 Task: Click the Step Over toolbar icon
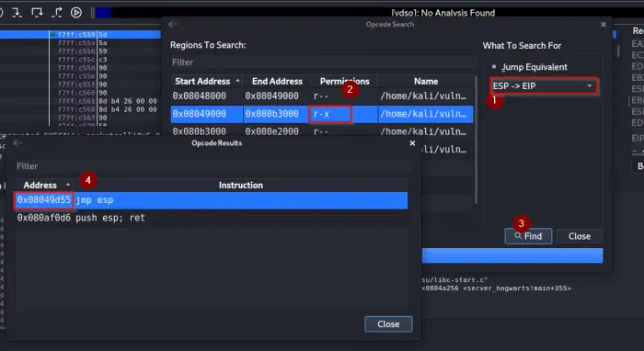pyautogui.click(x=37, y=13)
